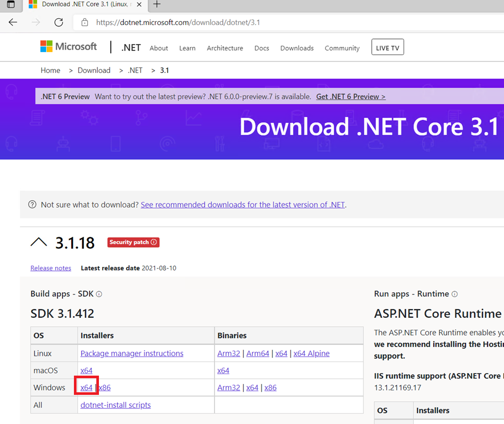Download macOS x64 installer
This screenshot has height=424, width=504.
pyautogui.click(x=86, y=370)
